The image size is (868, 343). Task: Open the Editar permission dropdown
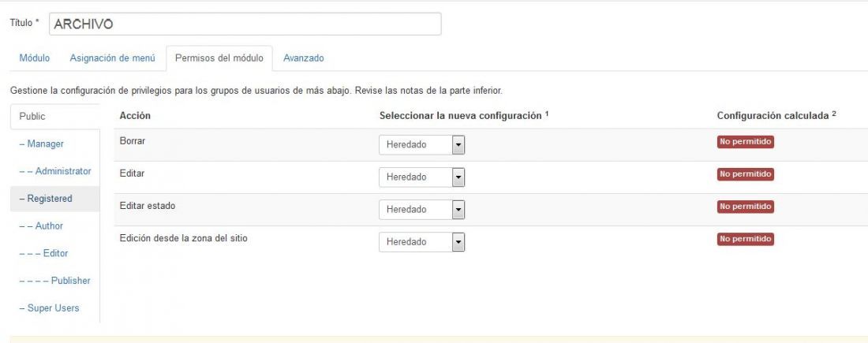(x=422, y=177)
